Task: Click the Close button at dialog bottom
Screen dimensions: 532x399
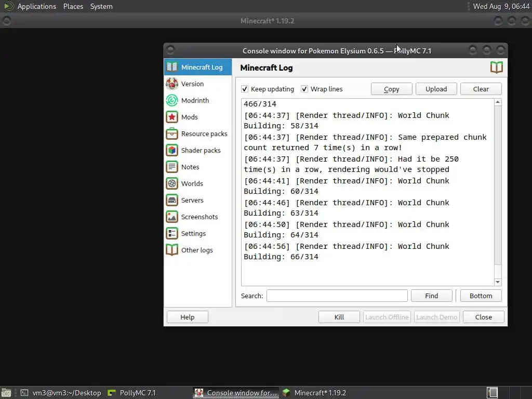Action: (484, 317)
